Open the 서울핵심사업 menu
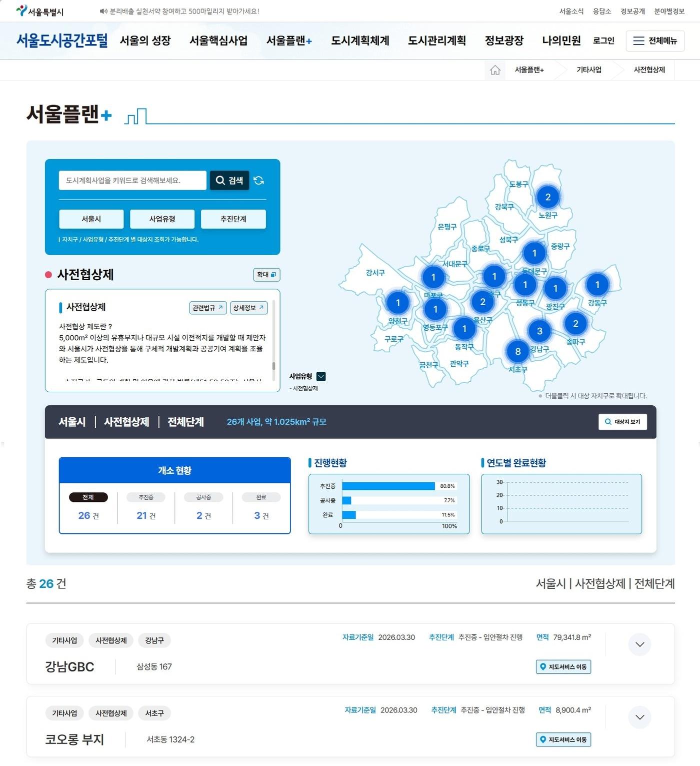 tap(218, 41)
